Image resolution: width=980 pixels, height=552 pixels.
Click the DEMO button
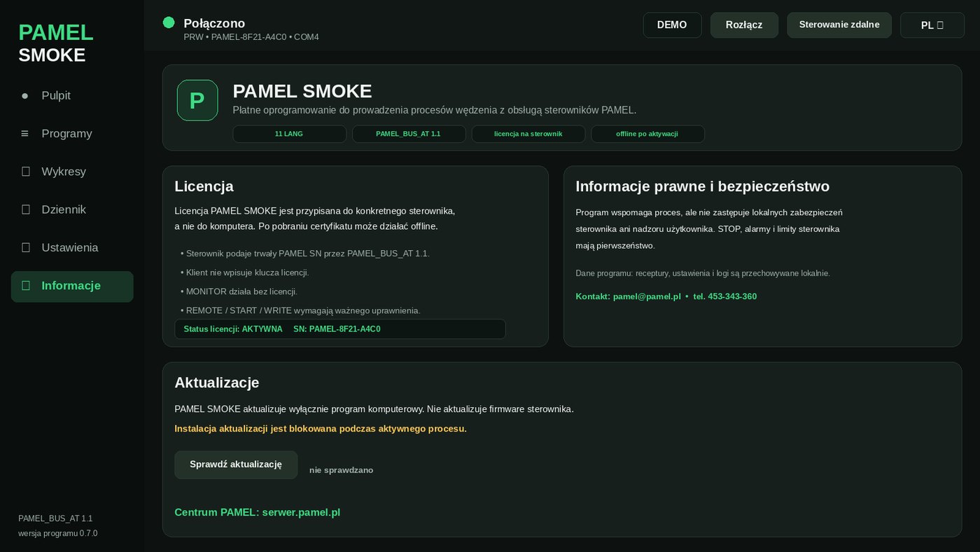[672, 25]
